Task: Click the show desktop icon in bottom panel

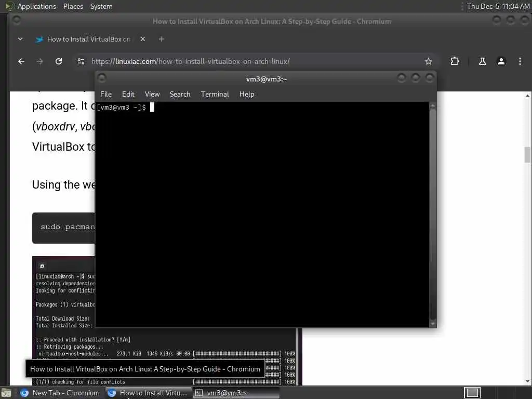Action: pyautogui.click(x=6, y=393)
